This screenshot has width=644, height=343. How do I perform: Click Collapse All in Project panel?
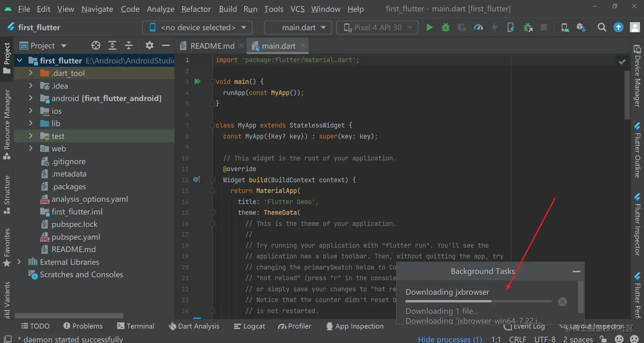coord(129,46)
